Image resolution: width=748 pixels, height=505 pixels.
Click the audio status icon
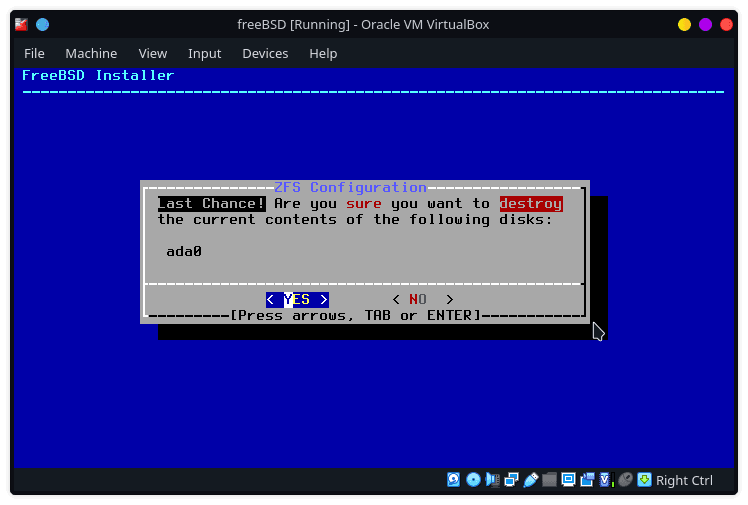tap(492, 480)
